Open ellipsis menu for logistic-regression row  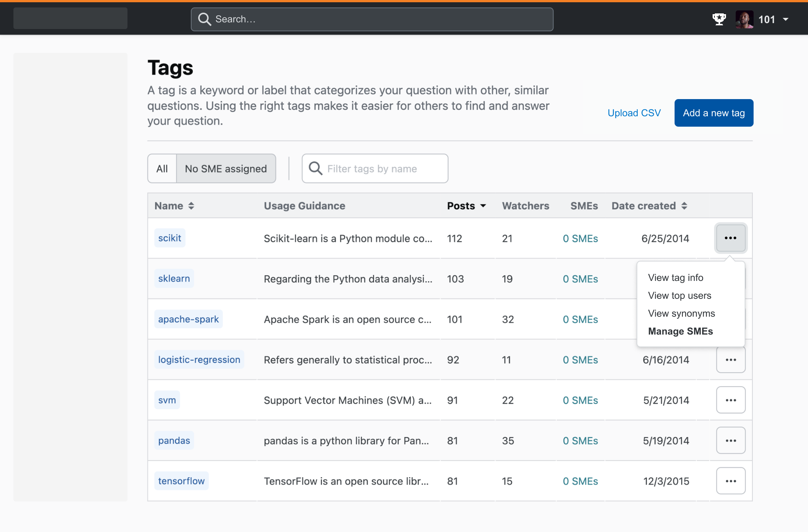tap(730, 360)
